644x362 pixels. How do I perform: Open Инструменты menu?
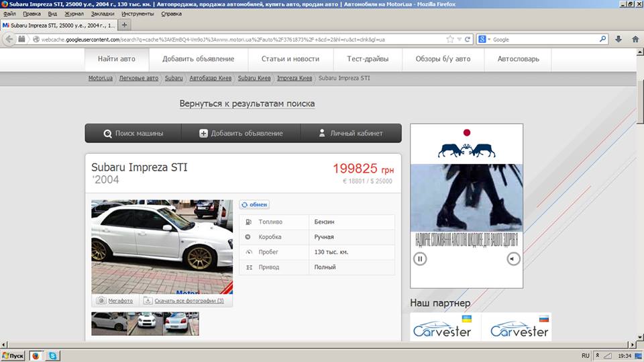click(138, 13)
